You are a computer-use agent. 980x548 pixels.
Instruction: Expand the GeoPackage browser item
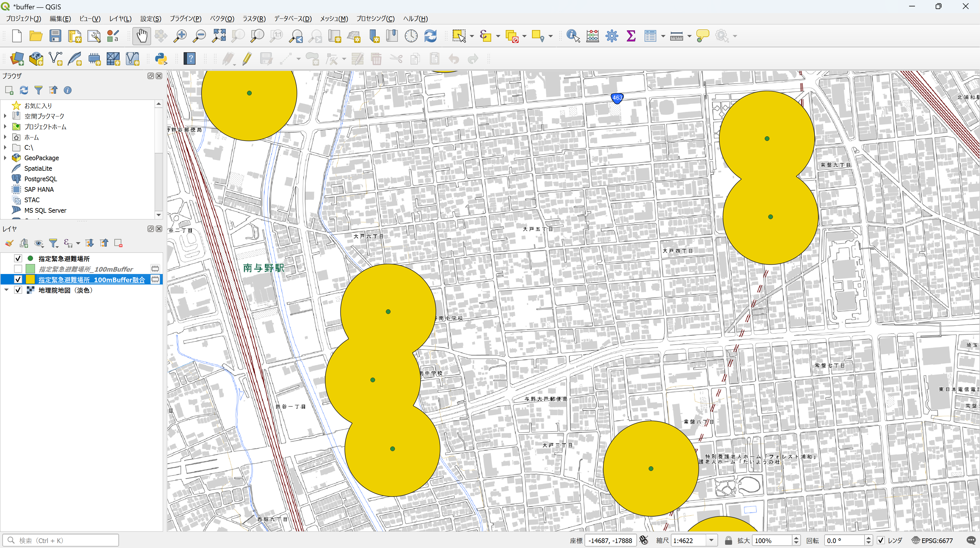click(x=5, y=158)
